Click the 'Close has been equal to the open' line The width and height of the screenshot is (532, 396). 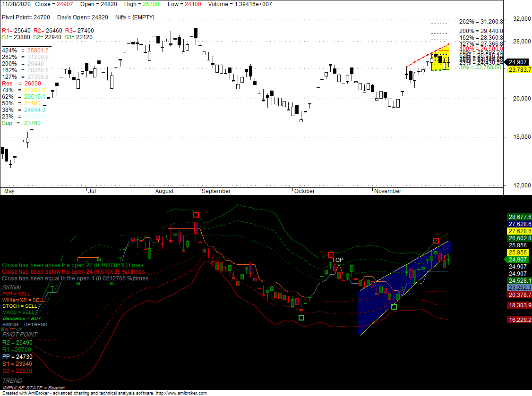pyautogui.click(x=75, y=278)
